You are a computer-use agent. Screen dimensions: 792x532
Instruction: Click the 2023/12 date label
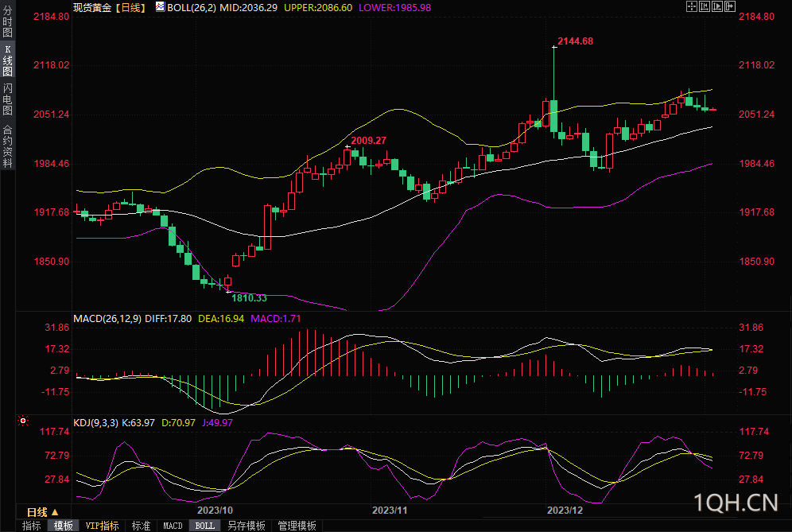click(565, 511)
